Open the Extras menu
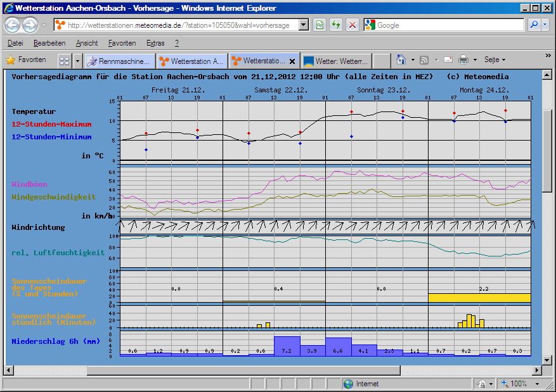556x392 pixels. point(155,43)
